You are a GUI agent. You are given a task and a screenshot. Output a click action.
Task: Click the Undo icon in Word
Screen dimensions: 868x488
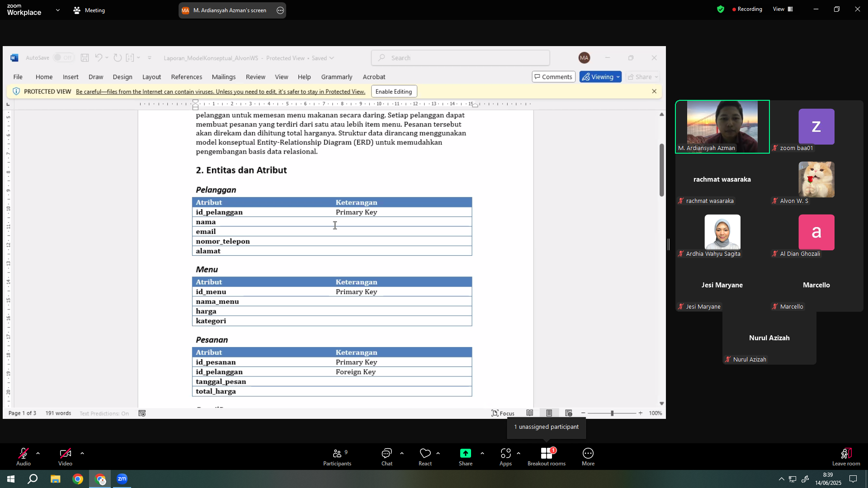point(99,58)
